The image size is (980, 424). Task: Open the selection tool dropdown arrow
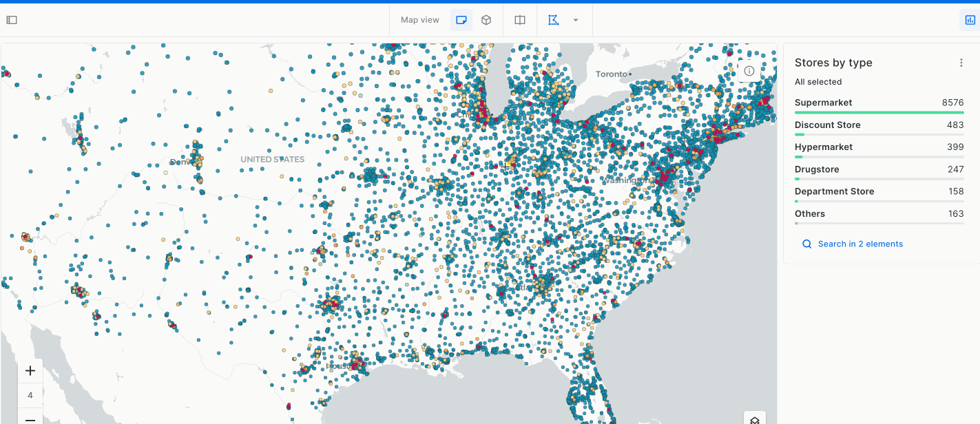coord(576,20)
